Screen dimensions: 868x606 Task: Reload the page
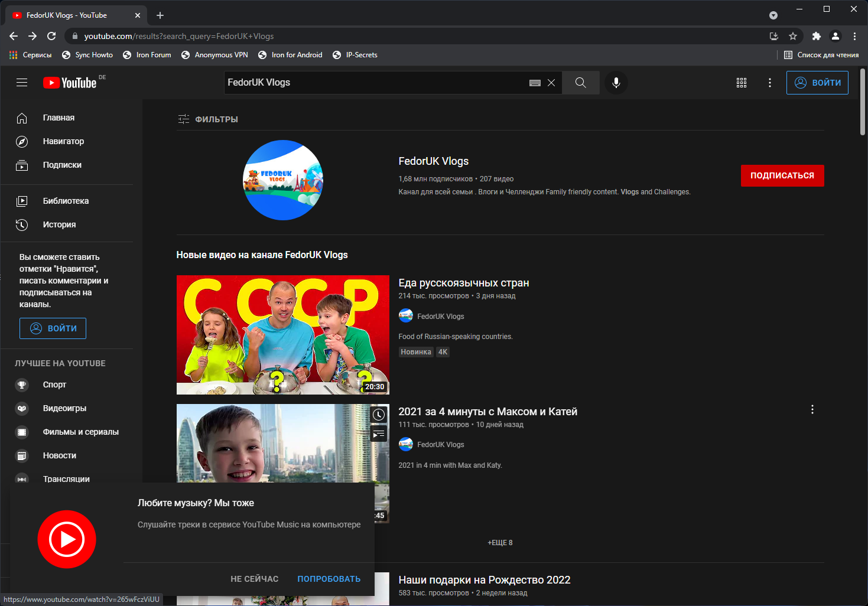(x=51, y=36)
